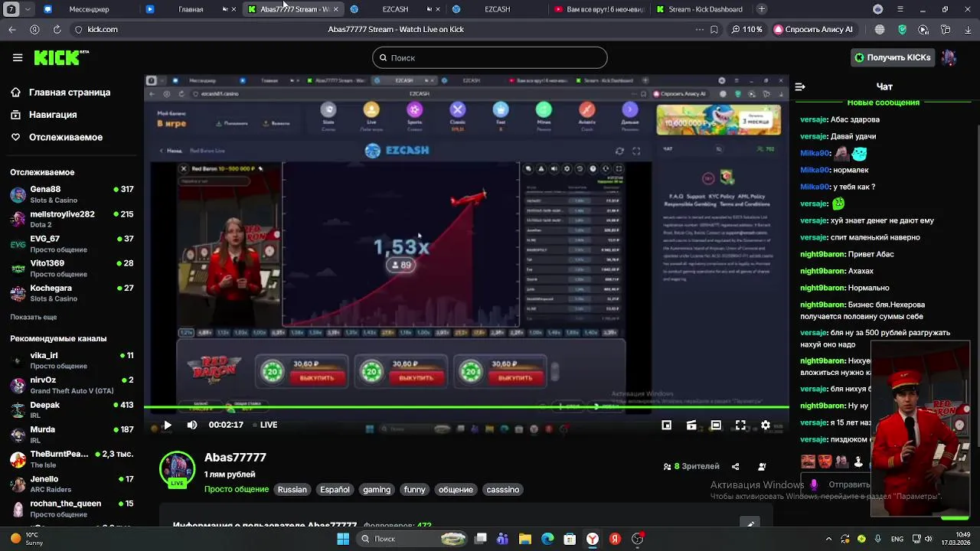Mute the stream volume
Screen dimensions: 980x551
[x=192, y=425]
